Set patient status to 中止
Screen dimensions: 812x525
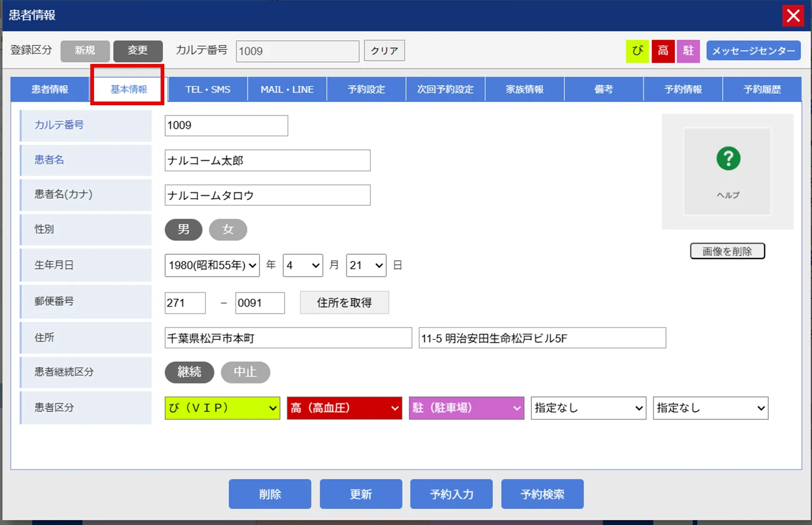[245, 372]
